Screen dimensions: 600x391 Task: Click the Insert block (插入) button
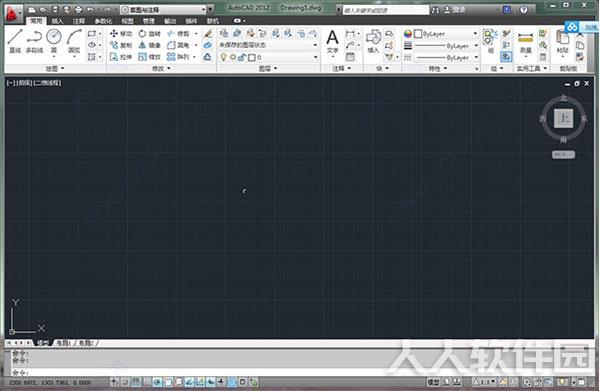(x=373, y=42)
